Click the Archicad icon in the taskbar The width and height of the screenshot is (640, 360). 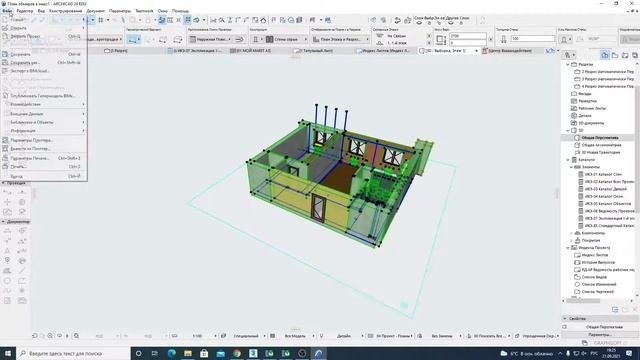pos(318,353)
